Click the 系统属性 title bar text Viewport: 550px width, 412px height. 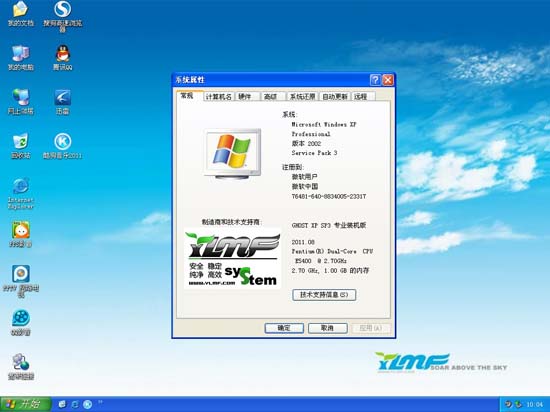tap(190, 80)
